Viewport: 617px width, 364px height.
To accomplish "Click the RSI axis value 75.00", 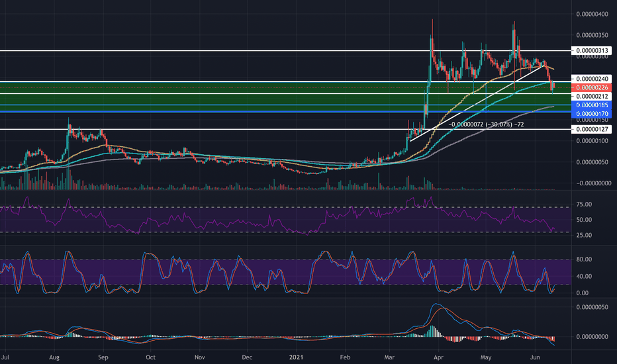I will (x=584, y=205).
